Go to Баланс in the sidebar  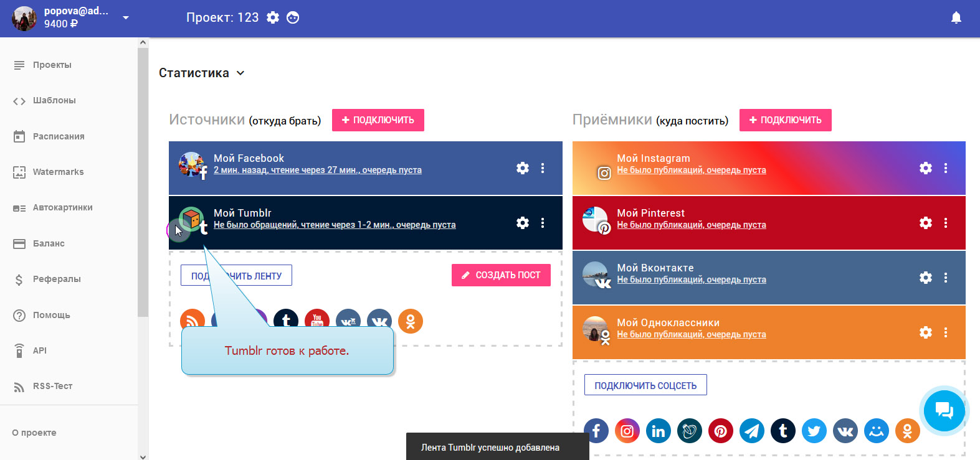click(49, 243)
